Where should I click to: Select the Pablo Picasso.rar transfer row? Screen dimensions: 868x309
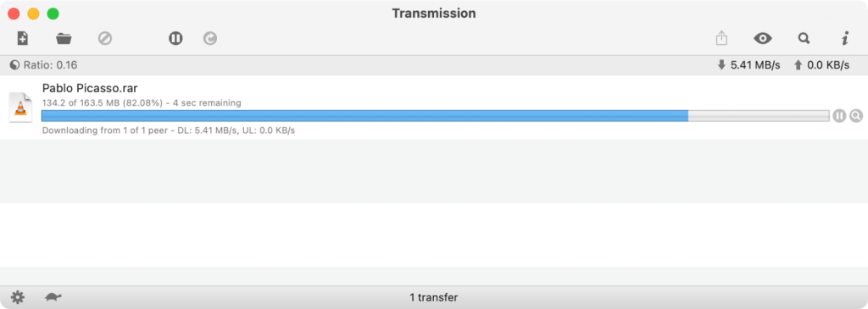(x=434, y=108)
